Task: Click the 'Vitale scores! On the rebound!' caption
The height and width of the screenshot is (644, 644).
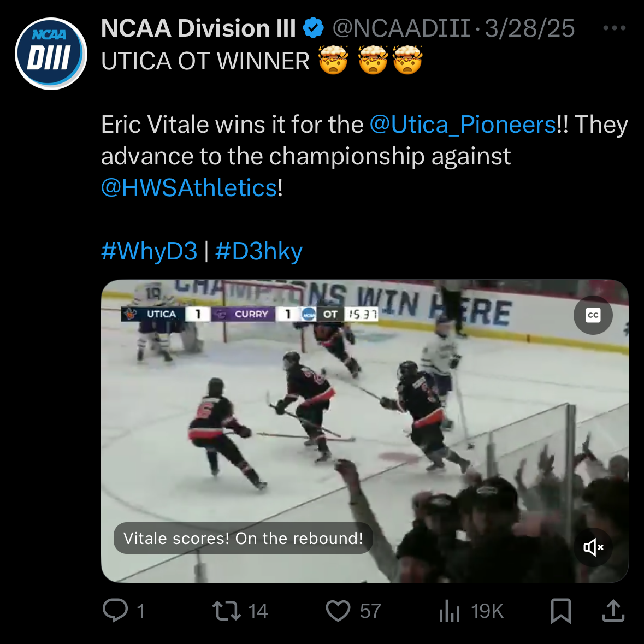Action: click(x=243, y=539)
